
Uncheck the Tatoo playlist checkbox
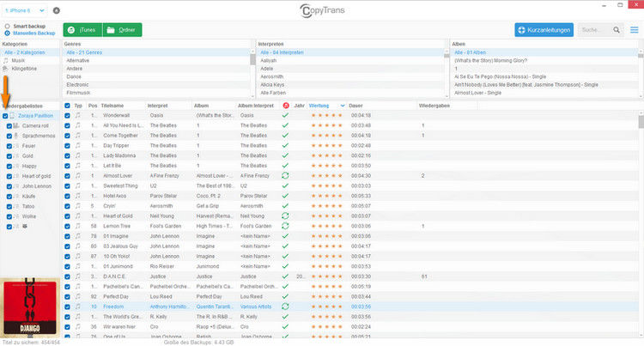9,206
